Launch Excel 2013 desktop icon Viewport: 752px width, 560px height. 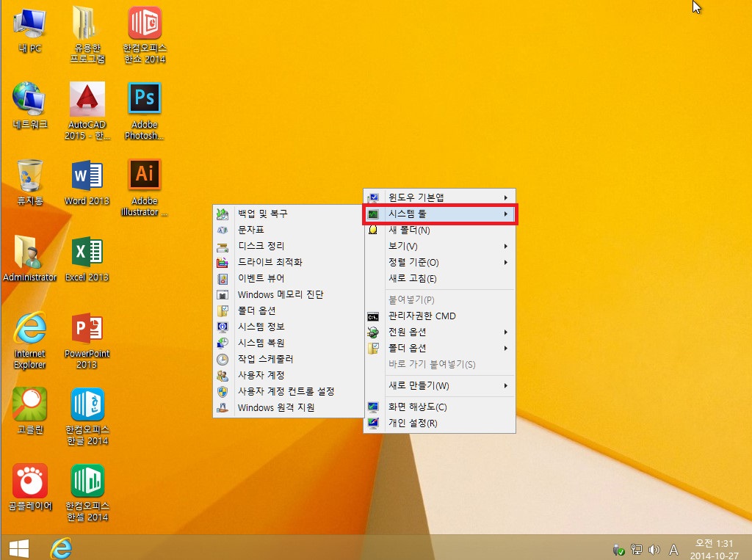point(87,258)
